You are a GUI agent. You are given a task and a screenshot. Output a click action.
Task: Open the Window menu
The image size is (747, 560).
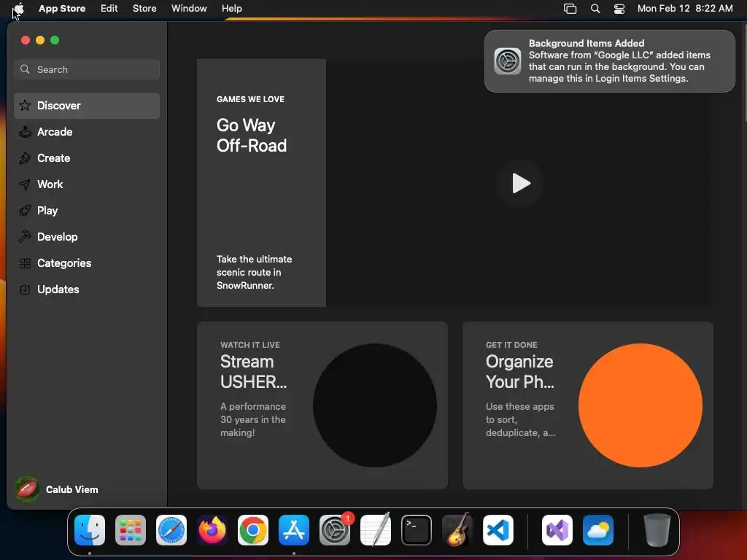[189, 9]
